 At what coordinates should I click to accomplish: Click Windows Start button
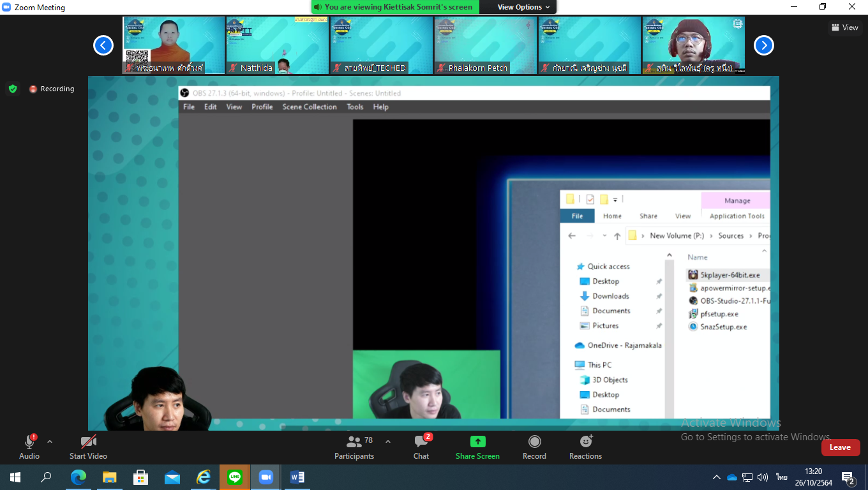coord(15,477)
